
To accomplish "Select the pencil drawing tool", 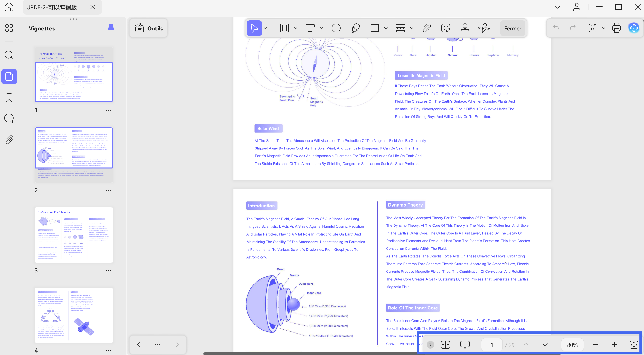I will pos(356,28).
